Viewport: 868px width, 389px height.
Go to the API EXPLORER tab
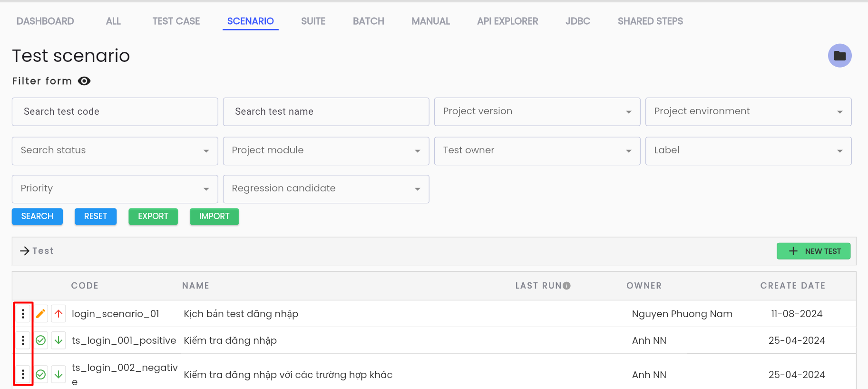507,21
